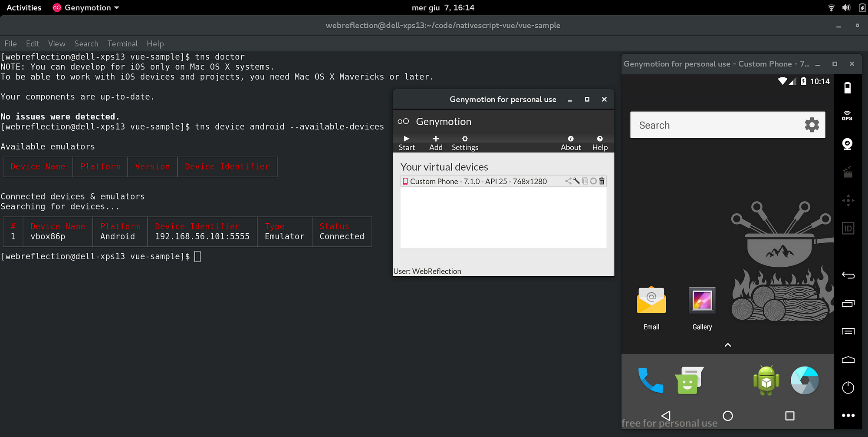The width and height of the screenshot is (868, 437).
Task: Open the Phone dialer app in the dock
Action: 651,380
